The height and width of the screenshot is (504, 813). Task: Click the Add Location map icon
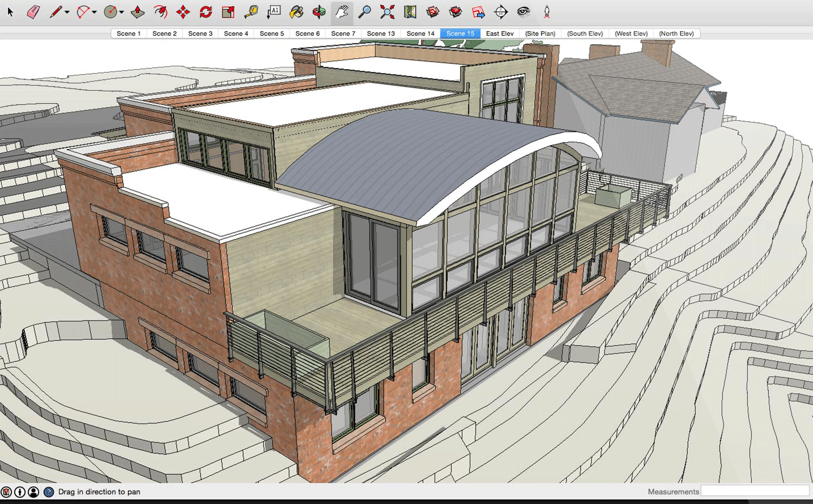pyautogui.click(x=410, y=11)
